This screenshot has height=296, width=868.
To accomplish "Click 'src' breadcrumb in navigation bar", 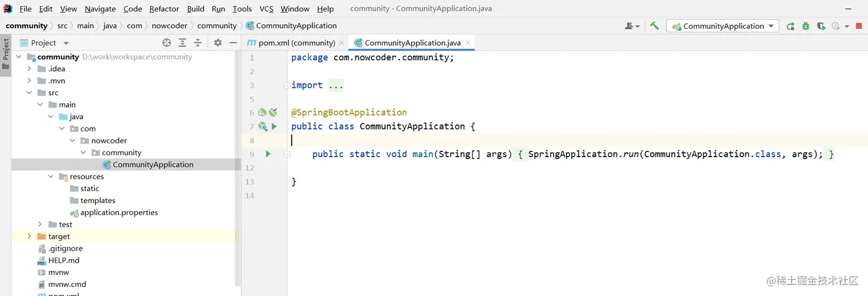I will tap(62, 26).
